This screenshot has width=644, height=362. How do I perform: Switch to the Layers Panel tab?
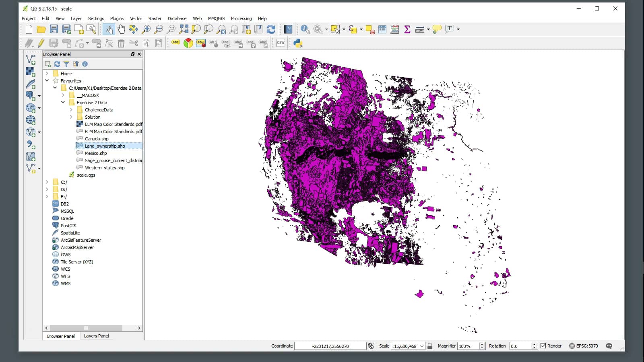click(96, 336)
